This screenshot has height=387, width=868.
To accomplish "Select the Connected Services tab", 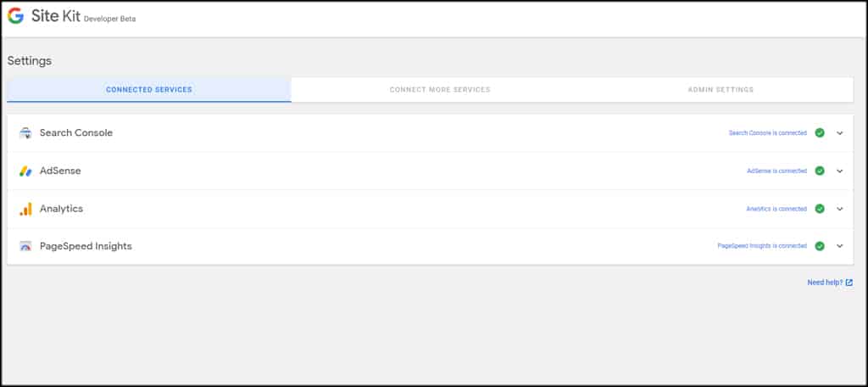I will (149, 90).
